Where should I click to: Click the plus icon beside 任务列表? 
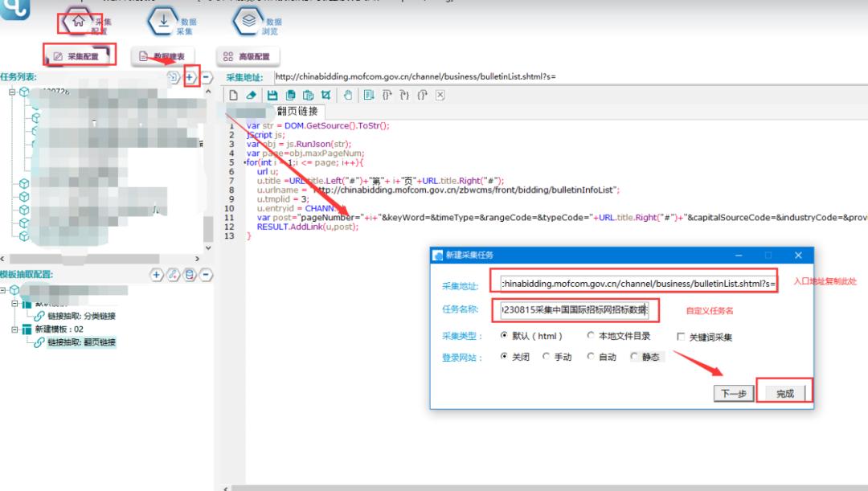point(190,77)
